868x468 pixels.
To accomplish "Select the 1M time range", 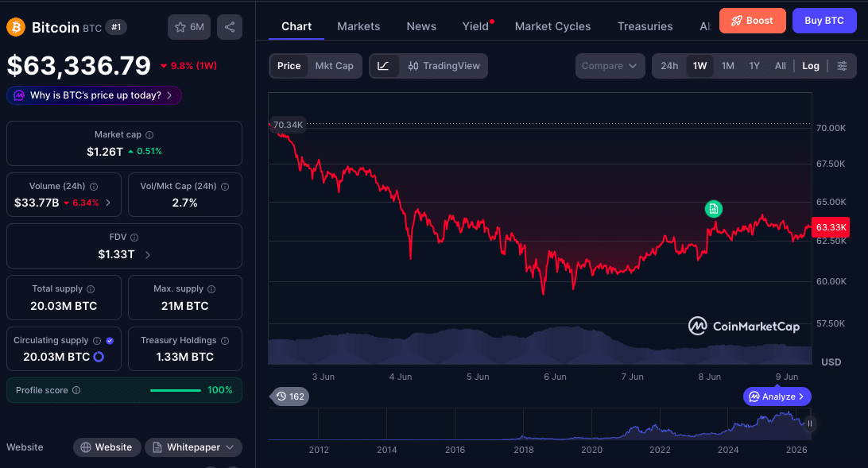I will (x=728, y=66).
